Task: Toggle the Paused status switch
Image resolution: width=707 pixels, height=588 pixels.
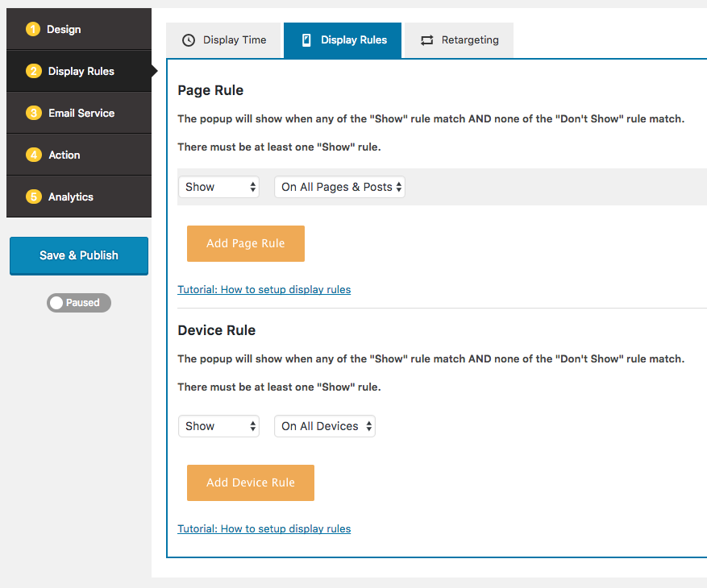Action: coord(78,303)
